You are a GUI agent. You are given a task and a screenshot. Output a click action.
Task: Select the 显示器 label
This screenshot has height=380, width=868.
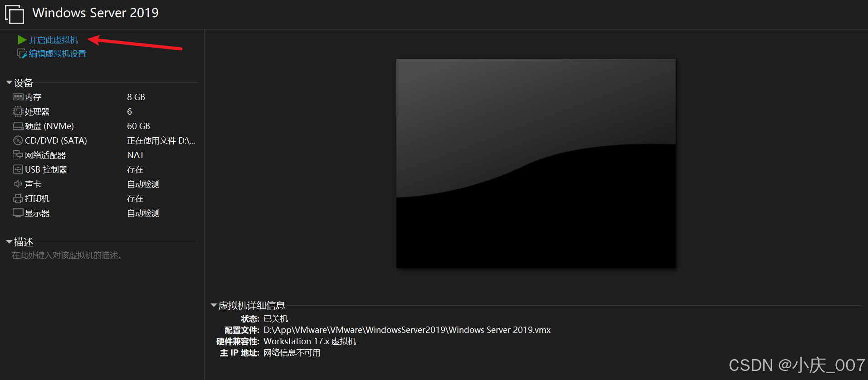(37, 213)
